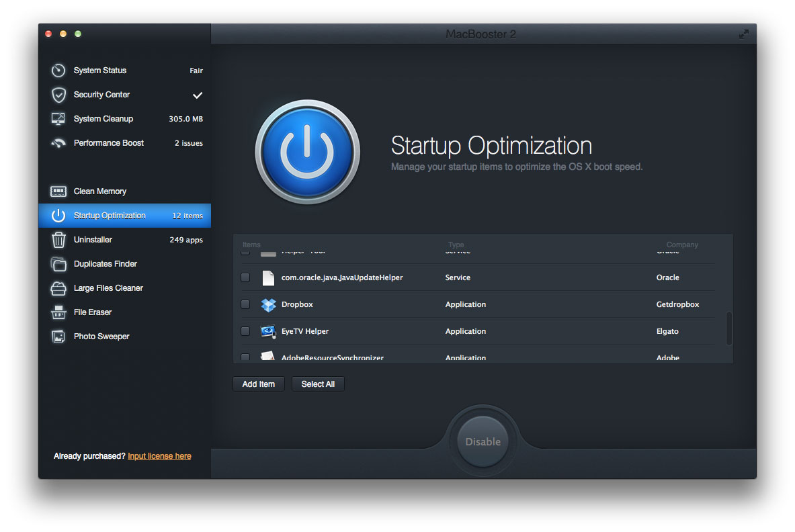Click the Oracle company in JavaUpdateHelper row

click(x=668, y=277)
